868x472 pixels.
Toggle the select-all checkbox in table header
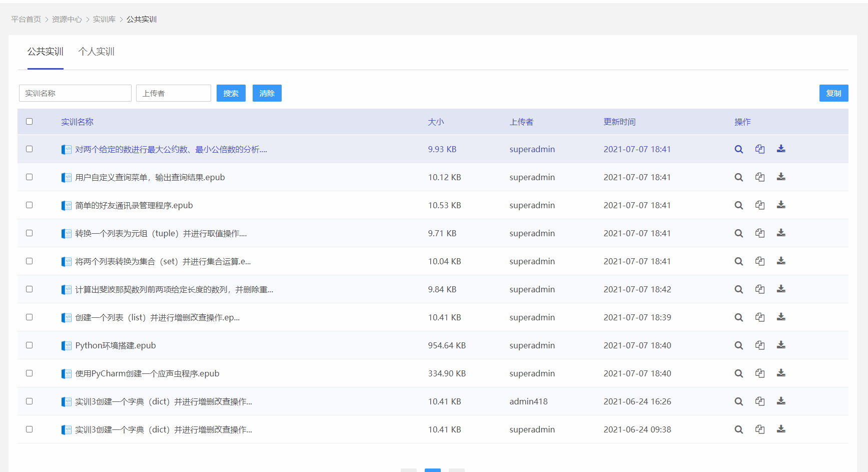(29, 121)
